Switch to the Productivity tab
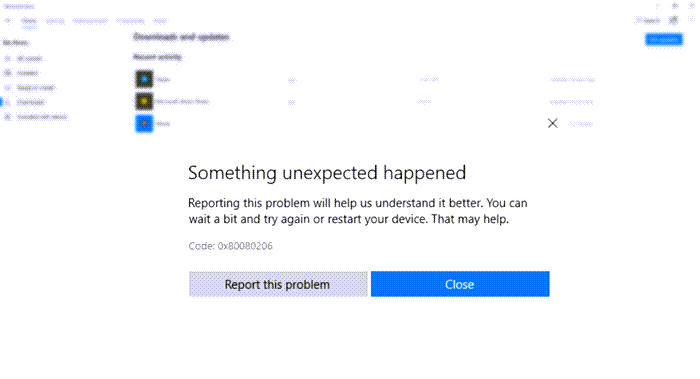The height and width of the screenshot is (379, 700). point(130,21)
